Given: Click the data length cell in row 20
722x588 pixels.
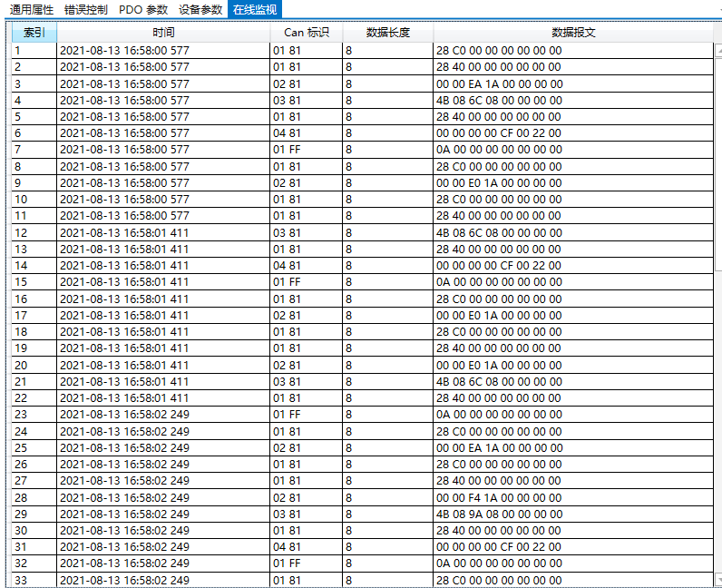Looking at the screenshot, I should click(x=387, y=365).
